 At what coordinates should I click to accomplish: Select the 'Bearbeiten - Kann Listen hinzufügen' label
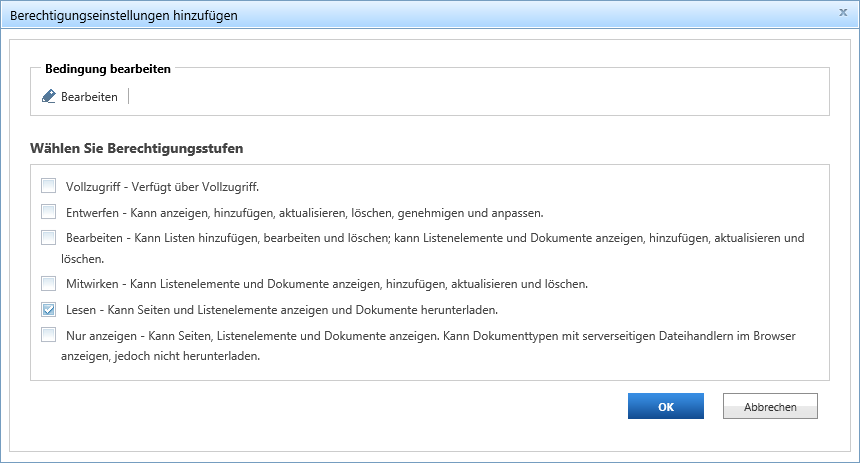tap(433, 248)
